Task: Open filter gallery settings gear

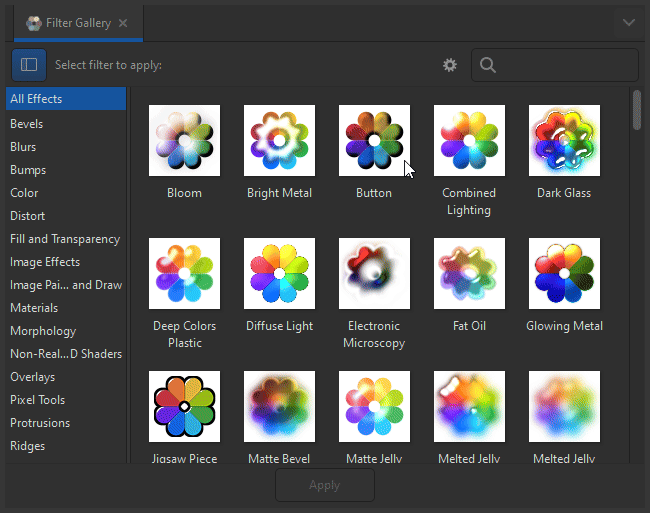Action: pos(450,65)
